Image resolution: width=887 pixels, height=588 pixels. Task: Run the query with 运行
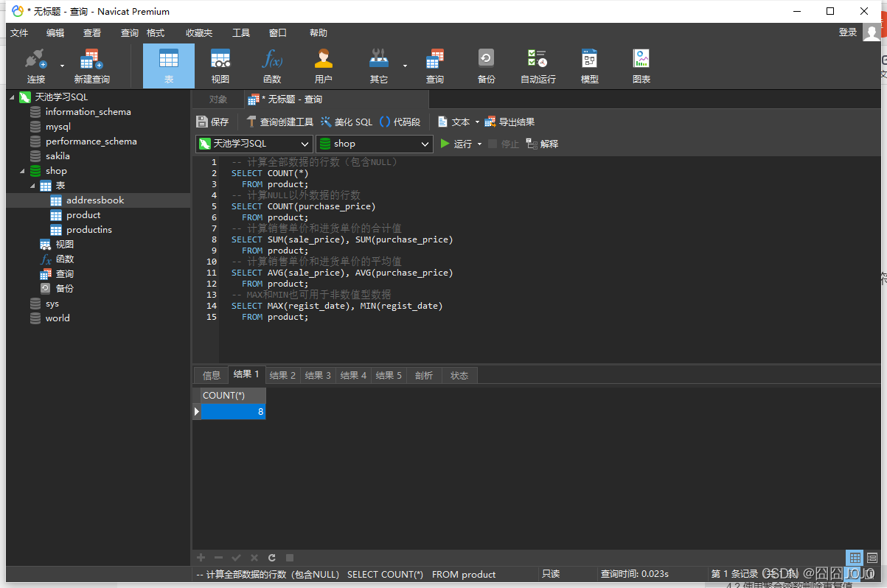(456, 144)
